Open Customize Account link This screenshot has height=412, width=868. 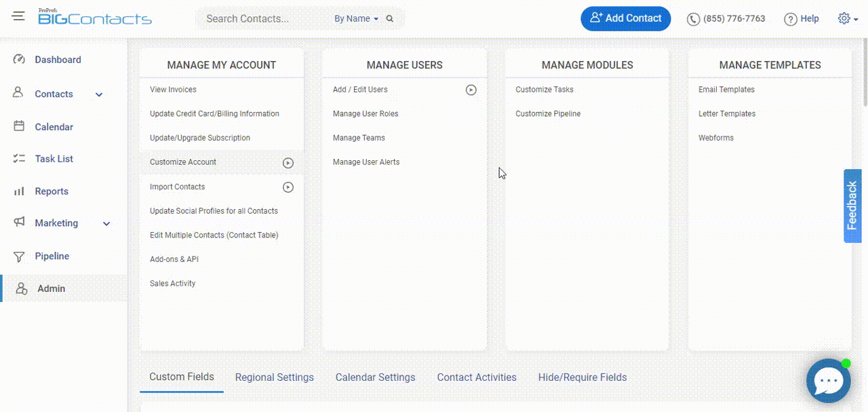click(x=183, y=162)
